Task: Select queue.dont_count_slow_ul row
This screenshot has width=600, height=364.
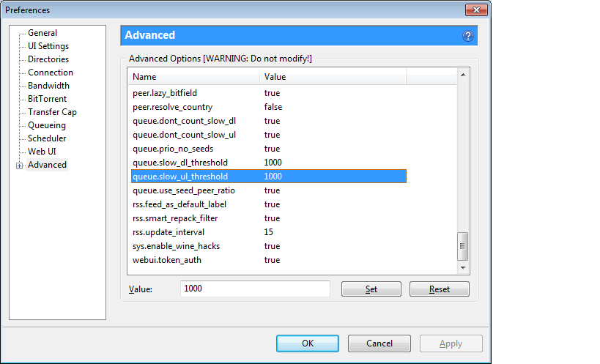Action: 269,135
